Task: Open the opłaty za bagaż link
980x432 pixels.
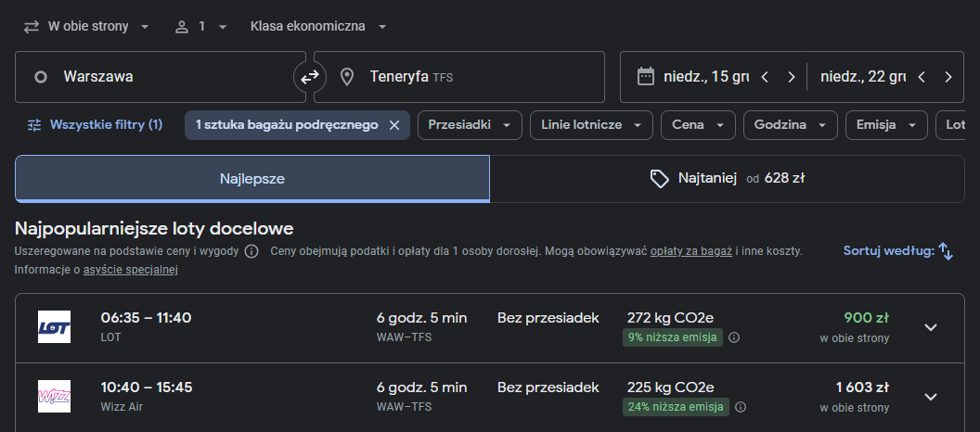Action: click(691, 251)
